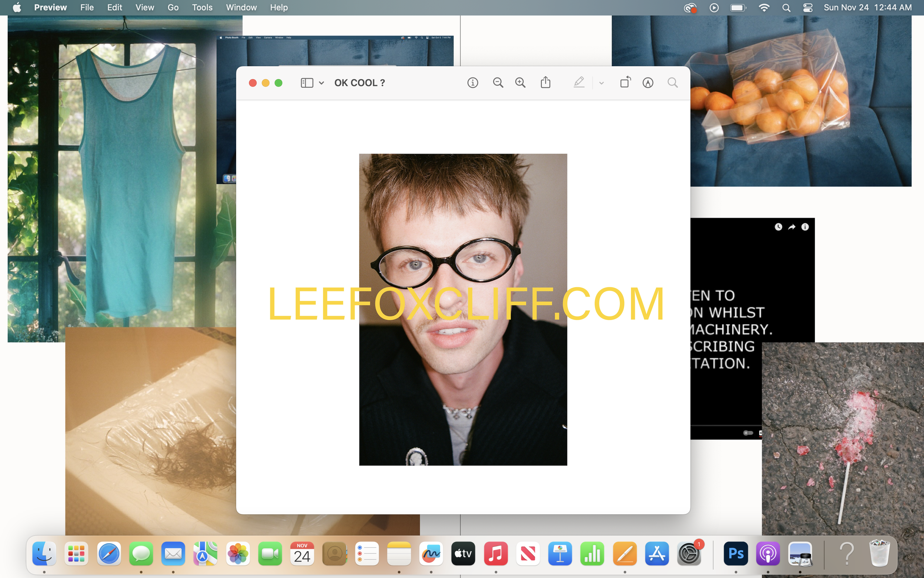
Task: Open the View menu
Action: (145, 8)
